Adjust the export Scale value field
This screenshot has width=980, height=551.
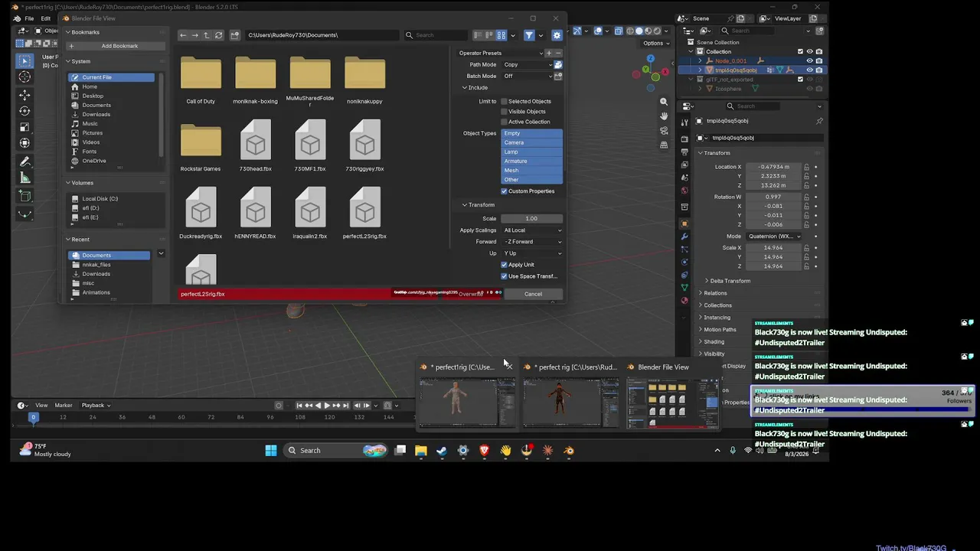(x=531, y=219)
